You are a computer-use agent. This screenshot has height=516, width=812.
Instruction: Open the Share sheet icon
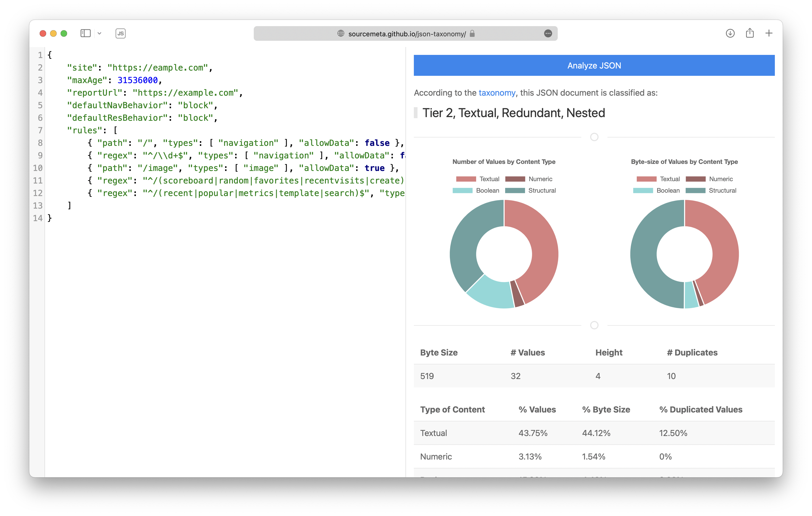(750, 33)
